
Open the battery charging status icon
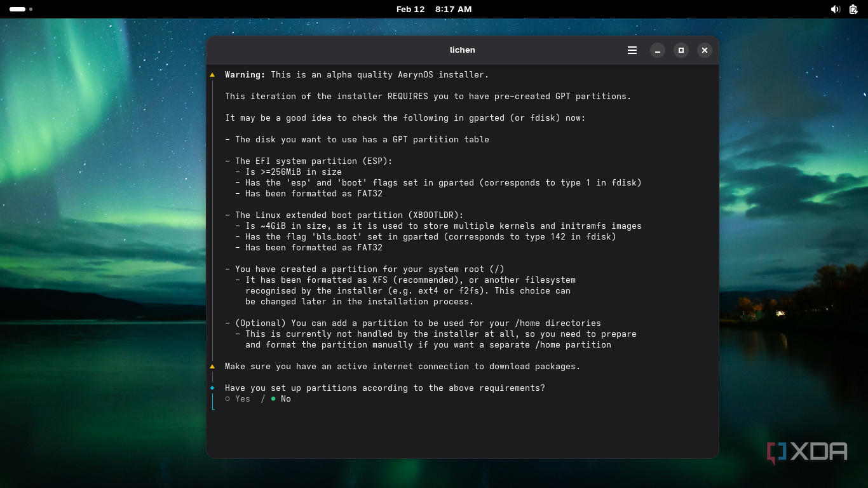tap(853, 10)
